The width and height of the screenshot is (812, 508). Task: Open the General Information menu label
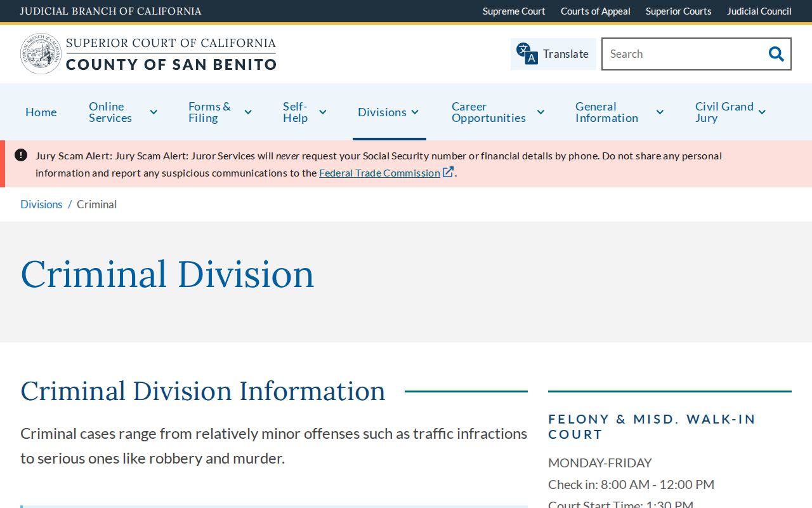tap(606, 112)
